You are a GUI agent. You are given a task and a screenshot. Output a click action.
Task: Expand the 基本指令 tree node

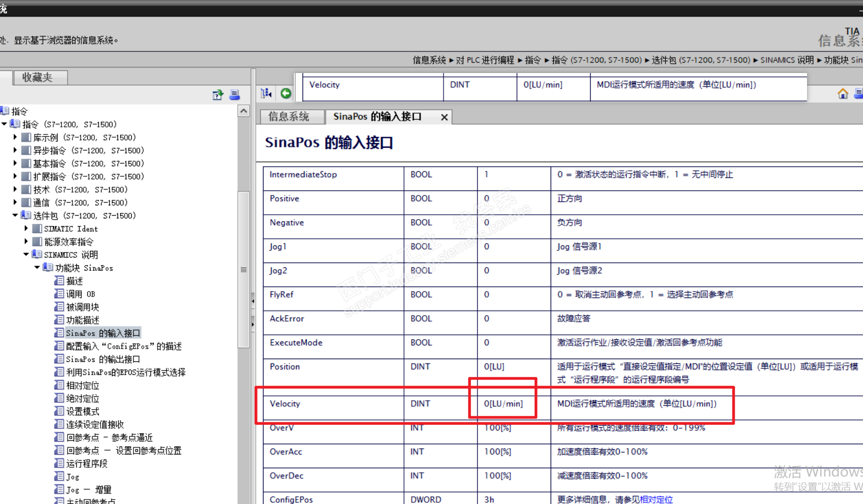pyautogui.click(x=15, y=163)
